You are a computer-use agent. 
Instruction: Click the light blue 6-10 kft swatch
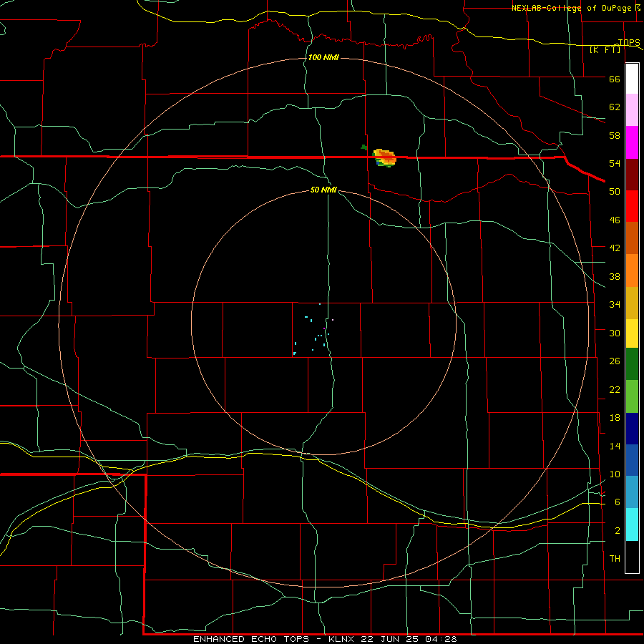click(632, 492)
